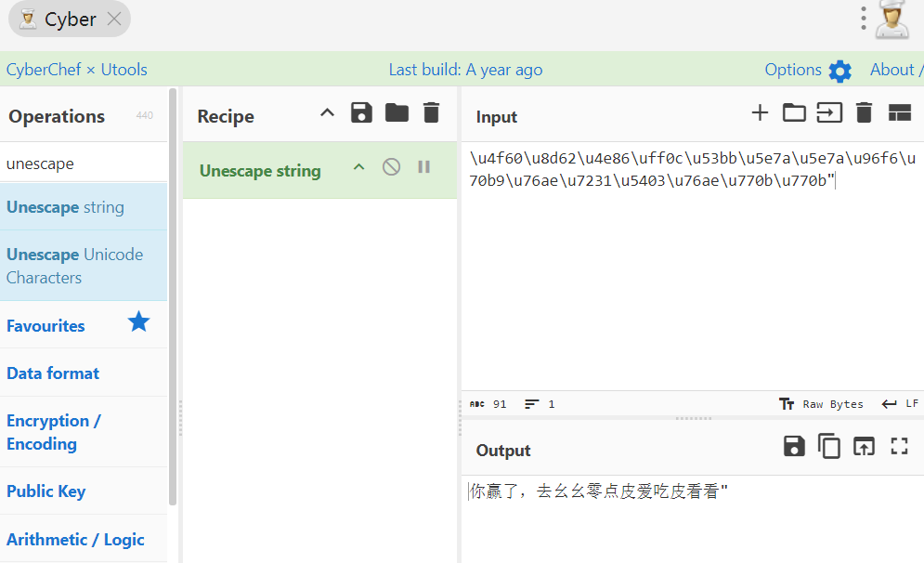Open the three-dot menu at top right

pos(864,19)
